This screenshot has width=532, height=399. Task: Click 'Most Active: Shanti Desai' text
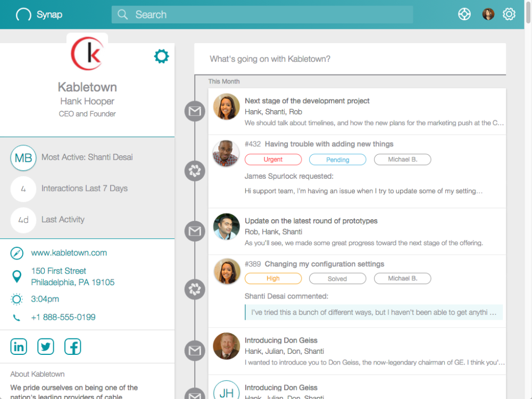(x=87, y=157)
